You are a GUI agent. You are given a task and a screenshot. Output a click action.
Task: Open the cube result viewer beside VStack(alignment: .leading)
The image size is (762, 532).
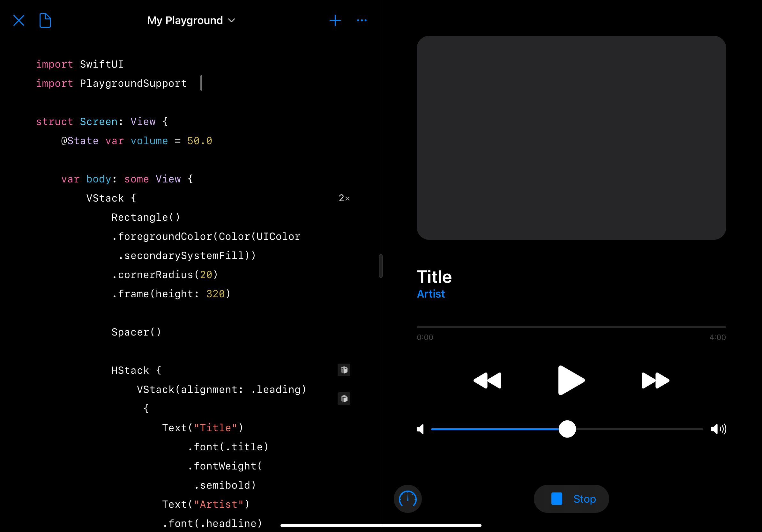click(344, 398)
